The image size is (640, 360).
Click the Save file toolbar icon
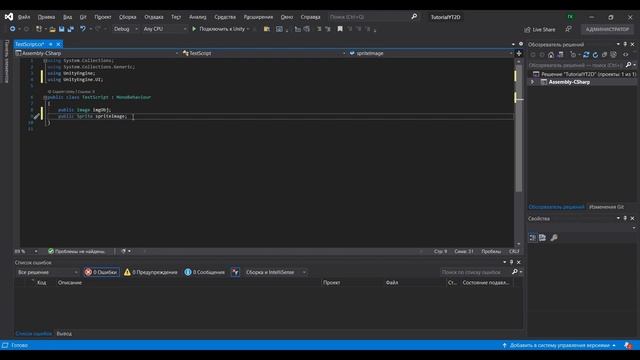click(x=61, y=29)
